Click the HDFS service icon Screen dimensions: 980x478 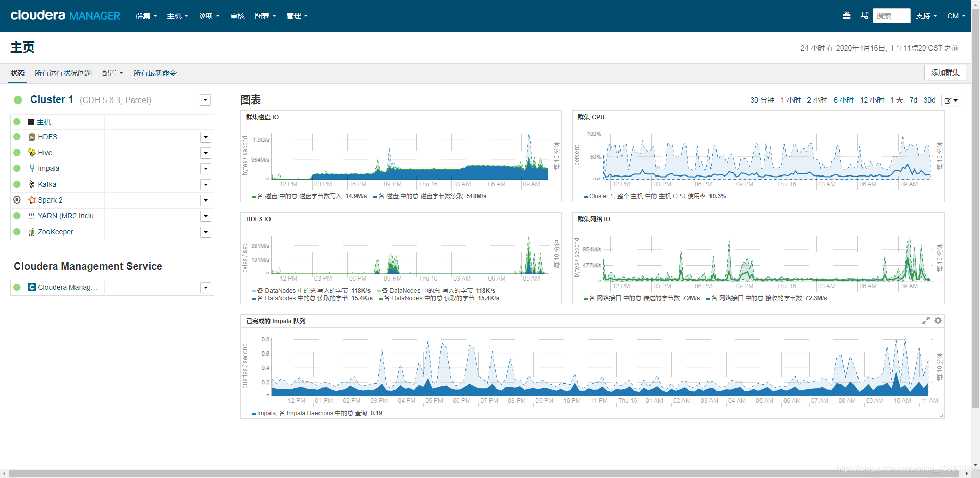[x=32, y=137]
